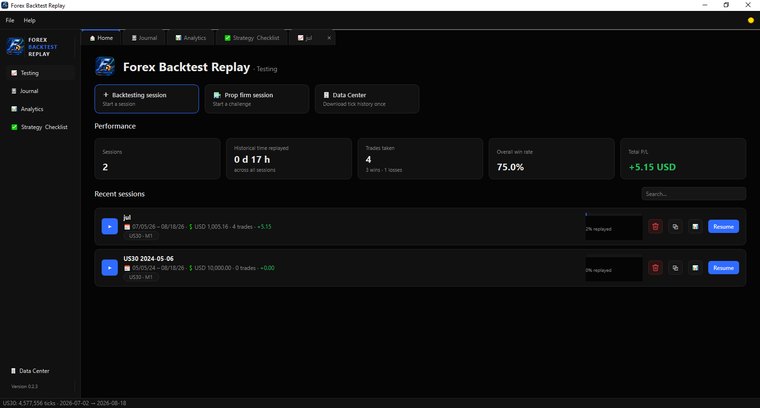Focus the recent sessions Search field

[x=694, y=194]
